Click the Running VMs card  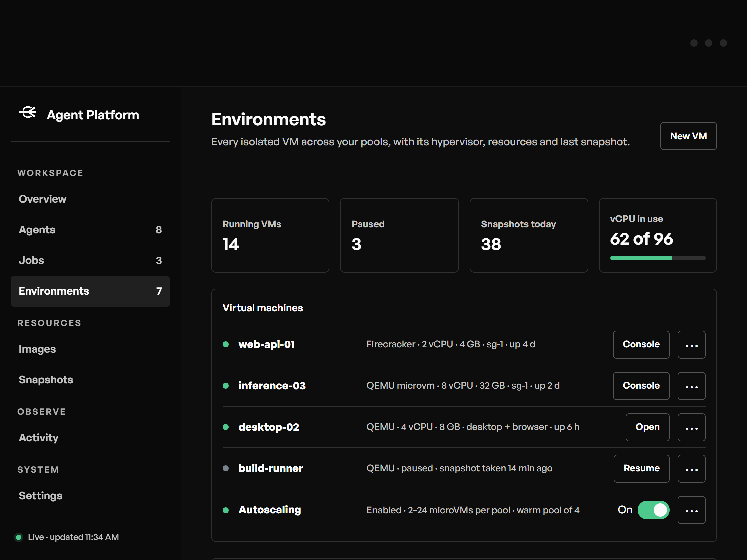[270, 235]
